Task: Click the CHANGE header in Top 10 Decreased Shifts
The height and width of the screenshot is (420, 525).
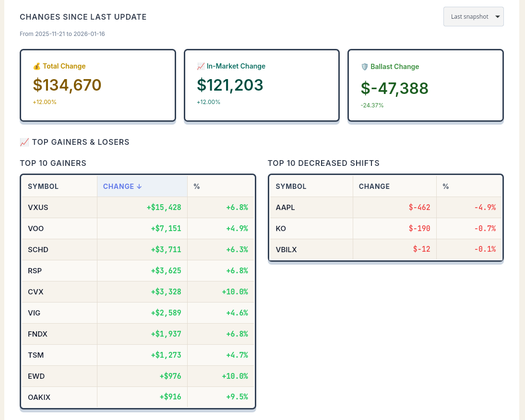Action: pyautogui.click(x=374, y=186)
